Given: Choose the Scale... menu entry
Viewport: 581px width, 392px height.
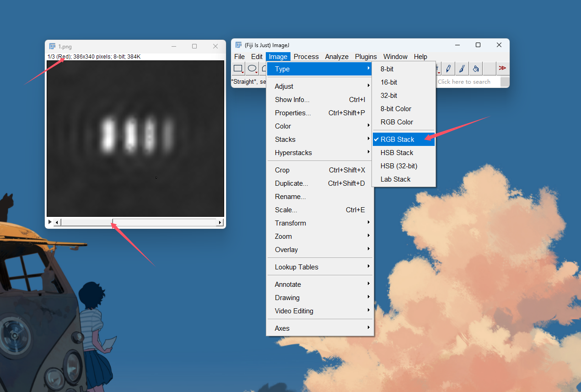Looking at the screenshot, I should click(320, 210).
